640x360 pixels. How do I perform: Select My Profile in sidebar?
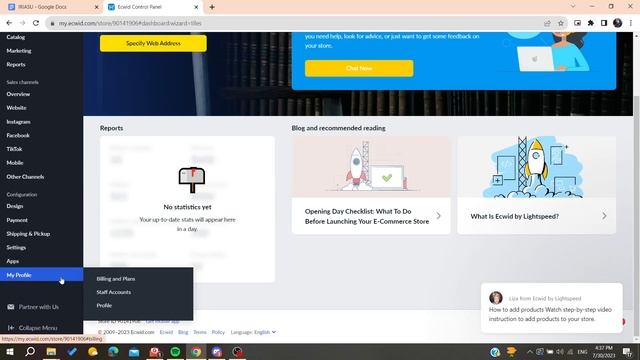coord(41,275)
